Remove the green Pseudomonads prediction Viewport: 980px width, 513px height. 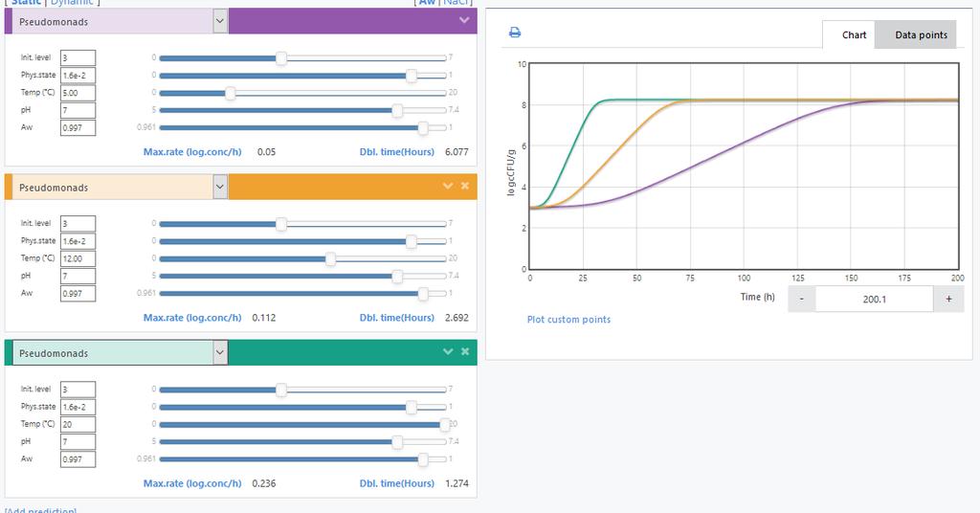click(x=465, y=351)
